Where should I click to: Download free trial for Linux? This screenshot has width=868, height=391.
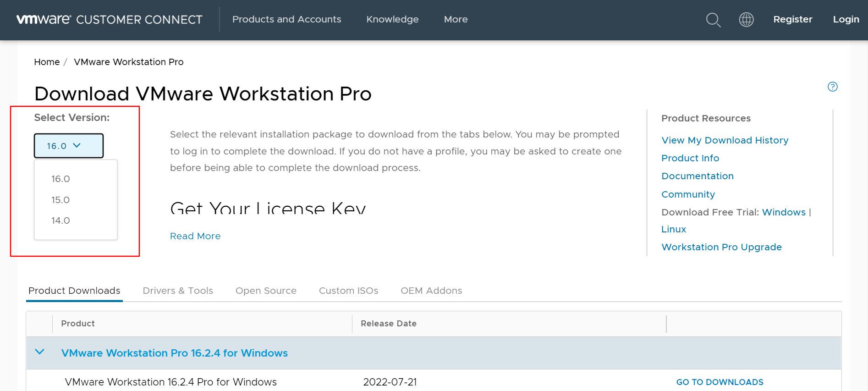click(x=674, y=229)
